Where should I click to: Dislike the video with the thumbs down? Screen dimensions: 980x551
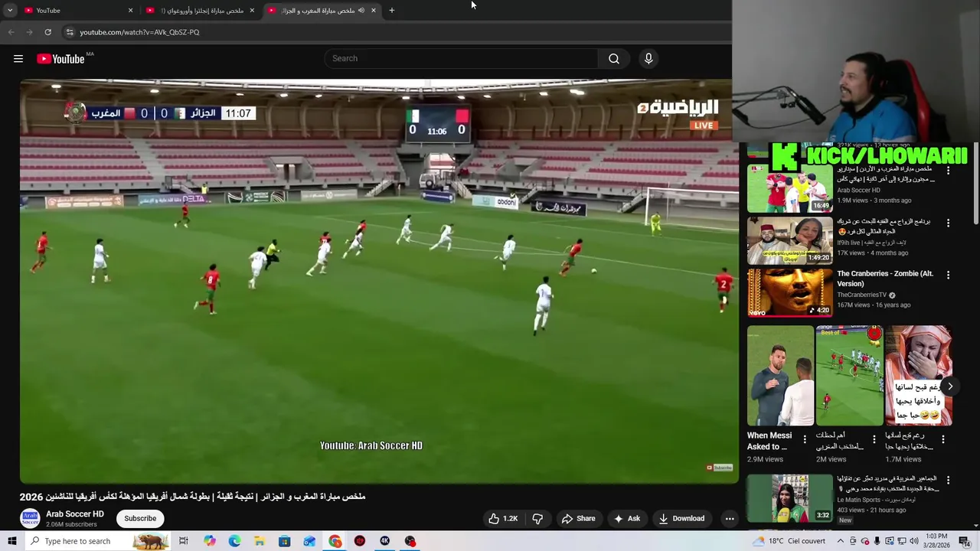tap(537, 518)
